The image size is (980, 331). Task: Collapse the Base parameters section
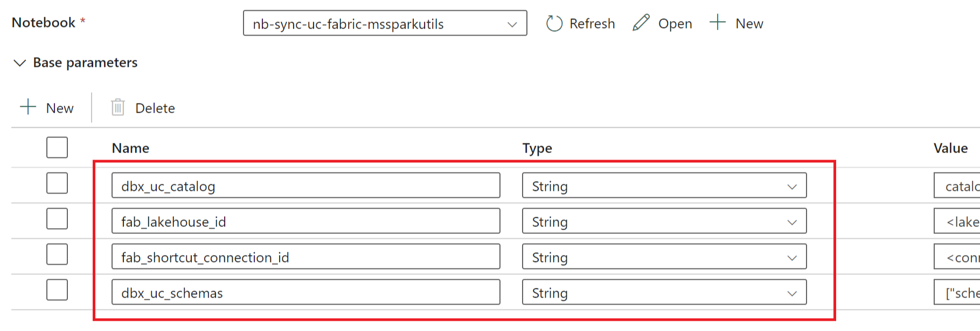[20, 63]
